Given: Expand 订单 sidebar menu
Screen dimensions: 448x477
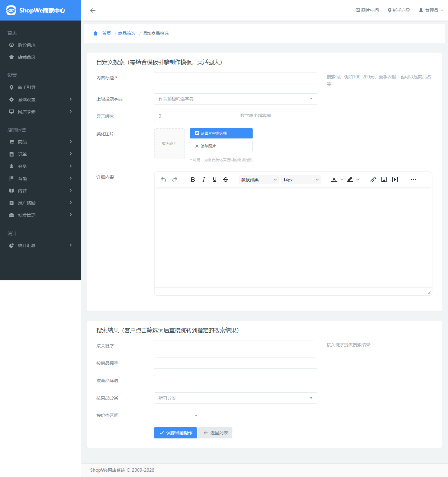Looking at the screenshot, I should click(x=40, y=154).
